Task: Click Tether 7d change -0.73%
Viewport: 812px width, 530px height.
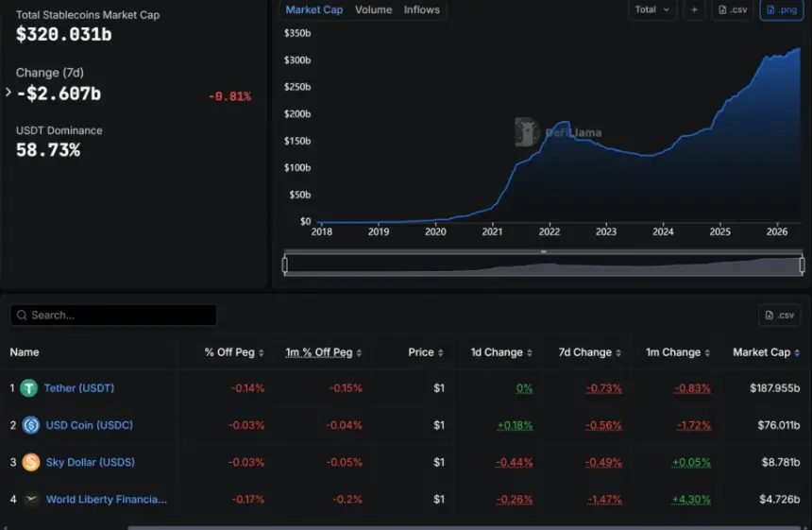Action: [x=604, y=388]
